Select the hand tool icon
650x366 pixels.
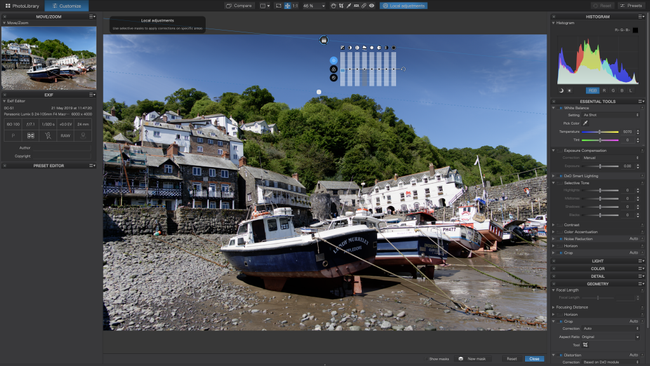click(x=333, y=6)
